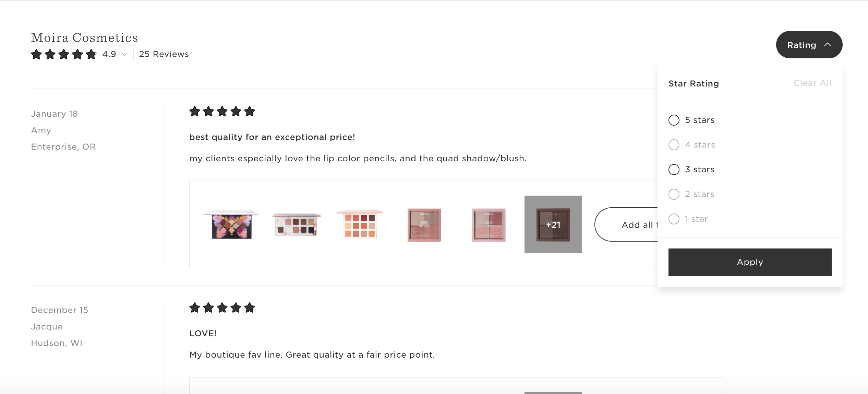Screen dimensions: 868x394
Task: Select the 1 star radio button
Action: tap(674, 219)
